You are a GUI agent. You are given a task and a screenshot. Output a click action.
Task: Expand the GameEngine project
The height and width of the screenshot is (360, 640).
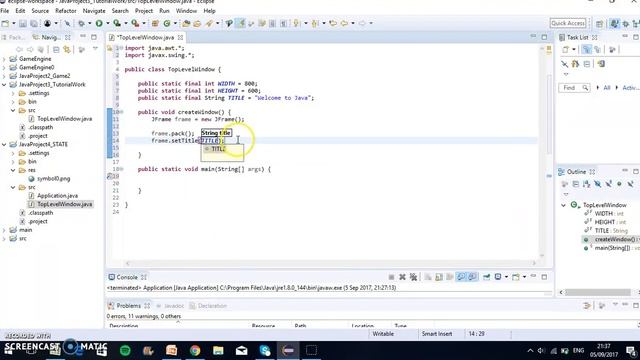point(4,59)
